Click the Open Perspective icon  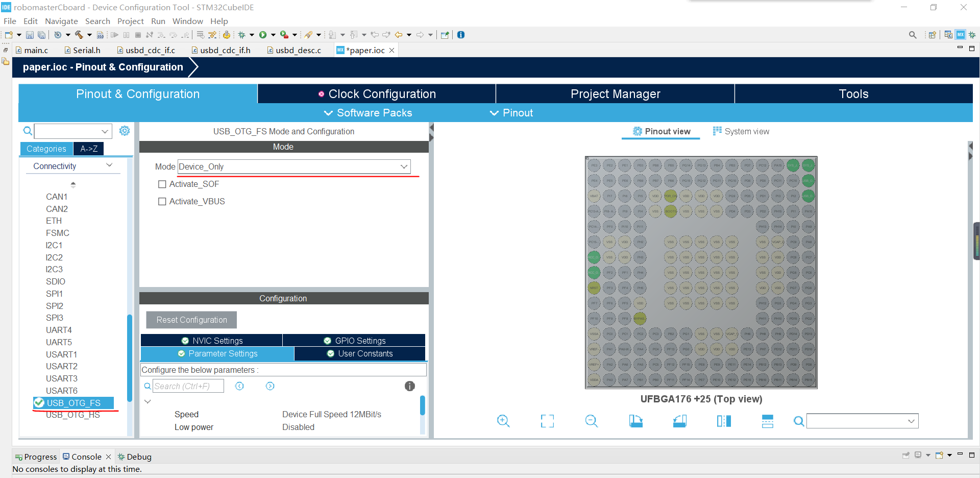[933, 35]
